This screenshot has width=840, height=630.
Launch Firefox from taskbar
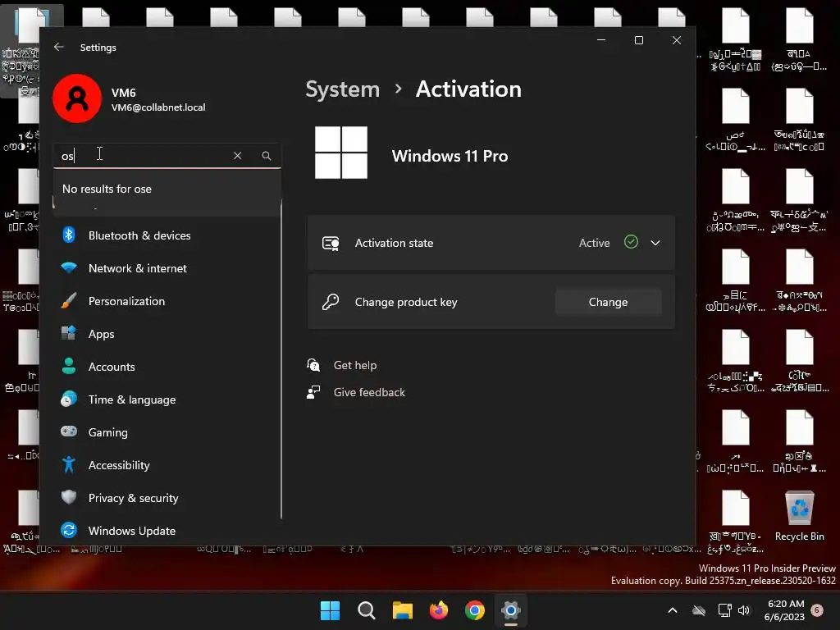click(x=439, y=610)
